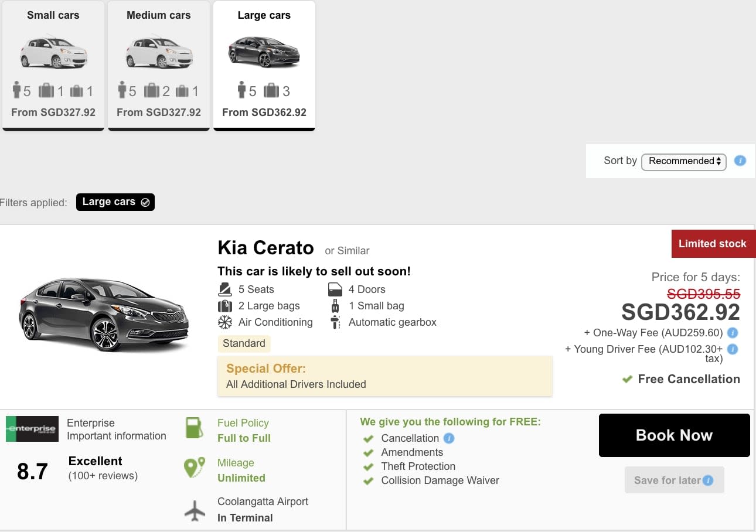Click the Amendments checkmark icon
This screenshot has height=532, width=756.
pos(369,452)
